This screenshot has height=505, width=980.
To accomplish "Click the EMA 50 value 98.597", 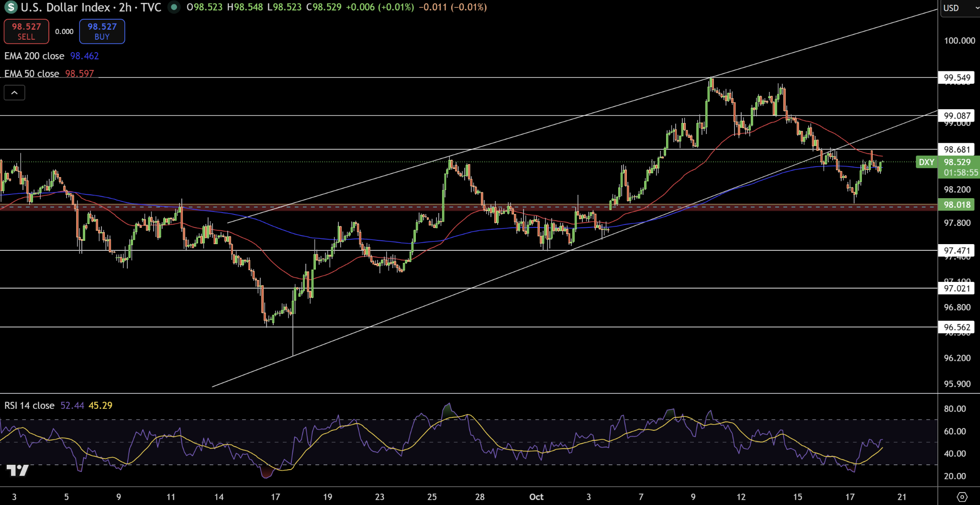I will tap(79, 74).
